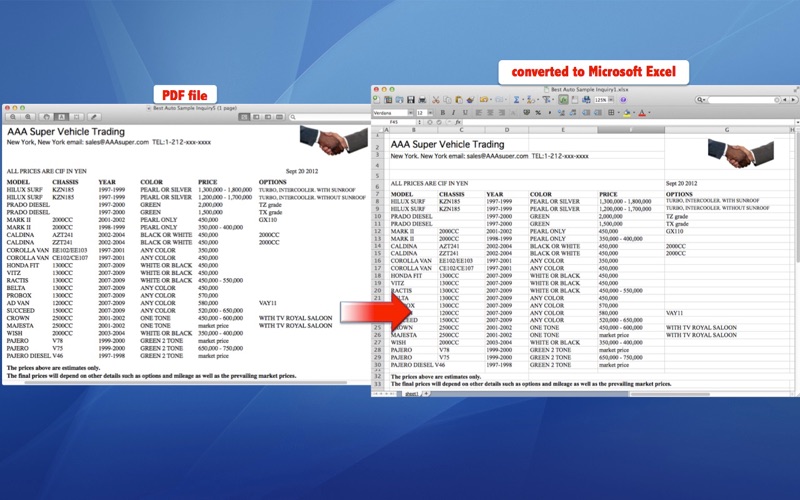Toggle italic formatting in Excel
This screenshot has height=500, width=800.
point(453,113)
